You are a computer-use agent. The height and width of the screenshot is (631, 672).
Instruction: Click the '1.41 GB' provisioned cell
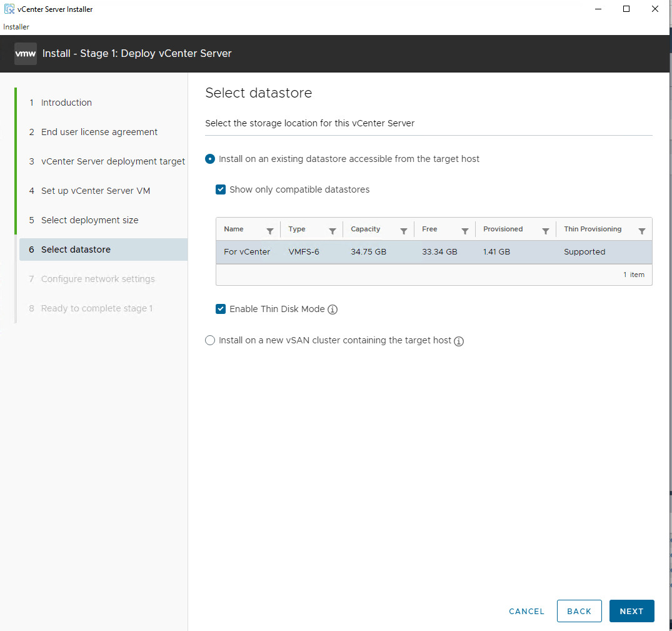coord(496,251)
